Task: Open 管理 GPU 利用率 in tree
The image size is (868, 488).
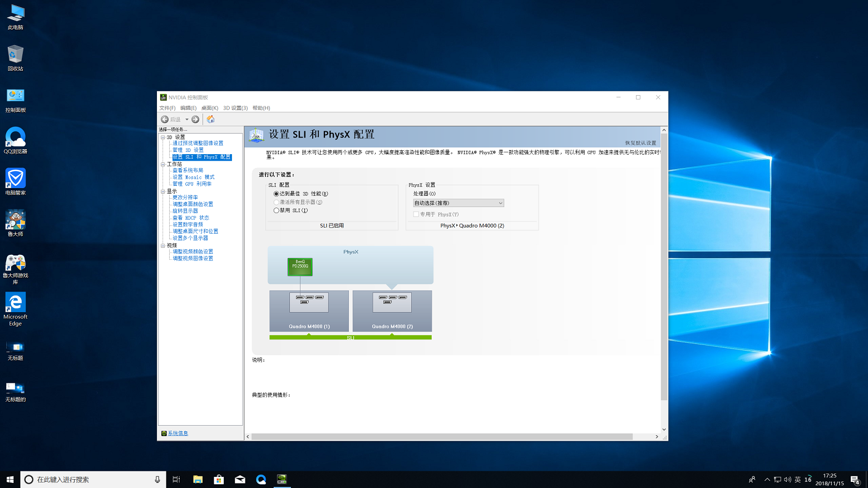Action: [192, 184]
